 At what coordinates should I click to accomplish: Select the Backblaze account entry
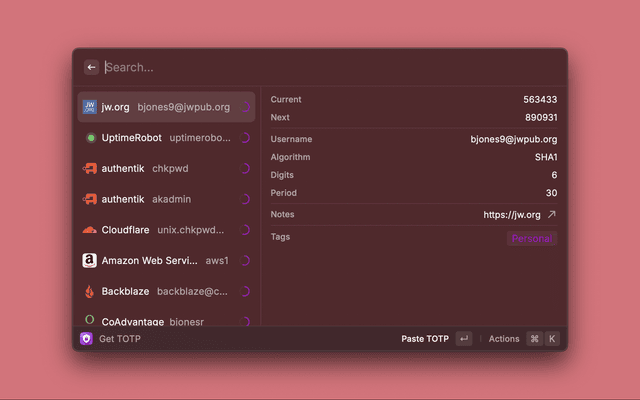tap(166, 292)
